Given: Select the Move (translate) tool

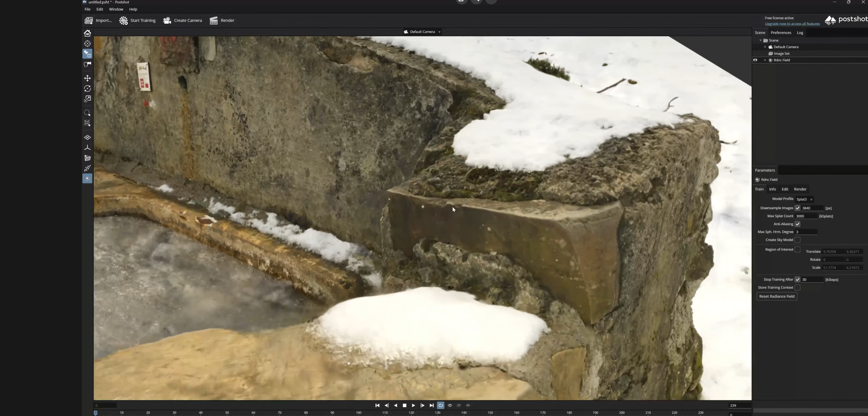Looking at the screenshot, I should [87, 78].
